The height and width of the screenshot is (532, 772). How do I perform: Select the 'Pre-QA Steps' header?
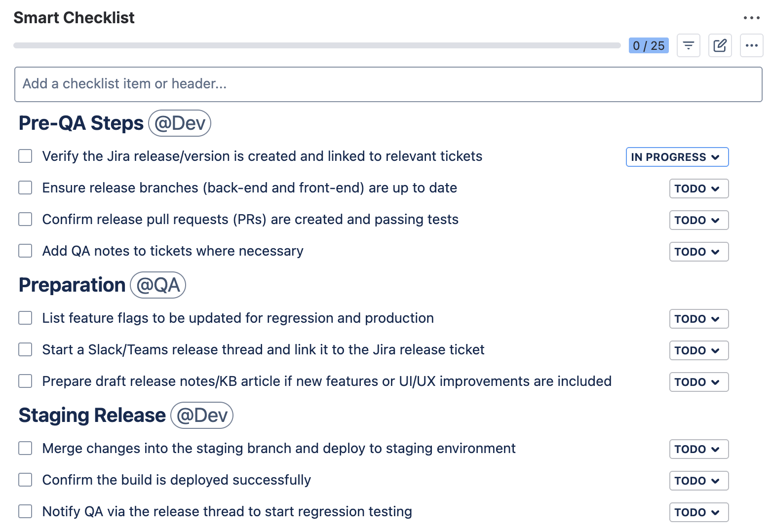81,123
